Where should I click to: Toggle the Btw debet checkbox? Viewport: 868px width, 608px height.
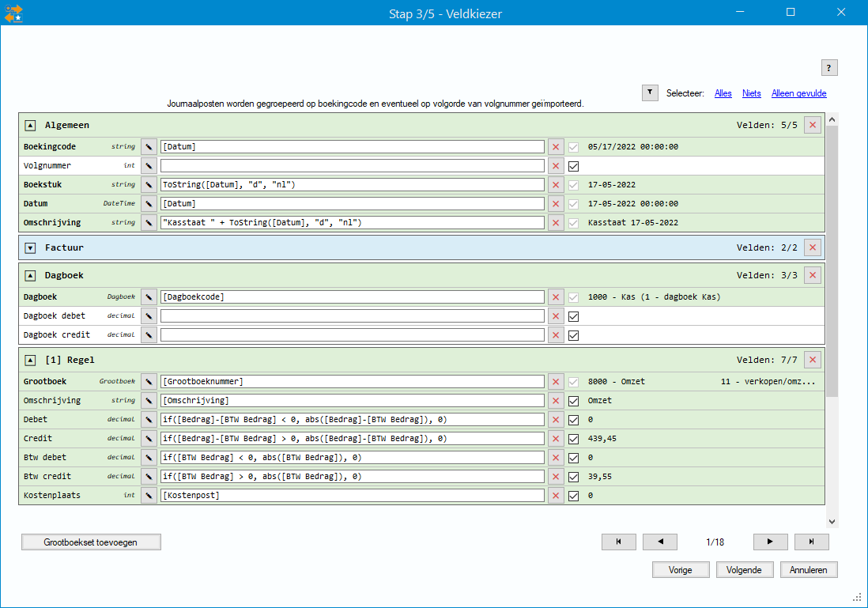(x=573, y=458)
